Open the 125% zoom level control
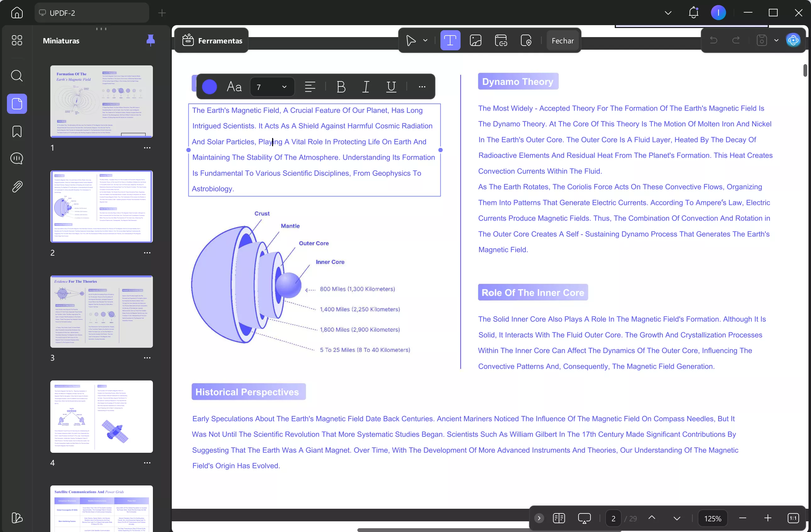811x532 pixels. [x=713, y=518]
